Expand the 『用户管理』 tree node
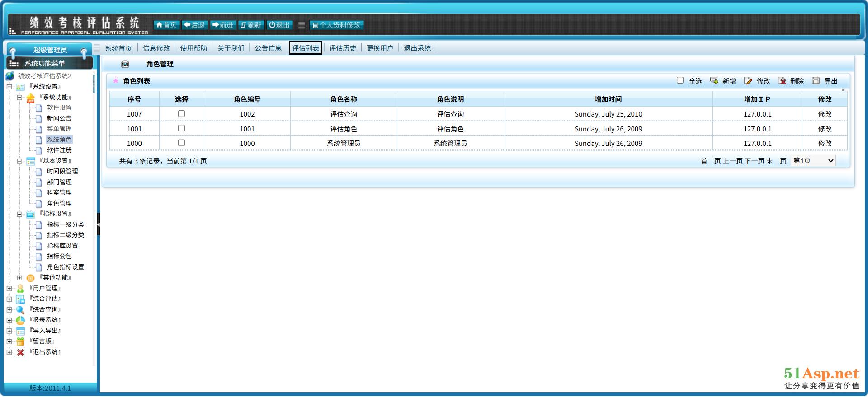 coord(9,288)
